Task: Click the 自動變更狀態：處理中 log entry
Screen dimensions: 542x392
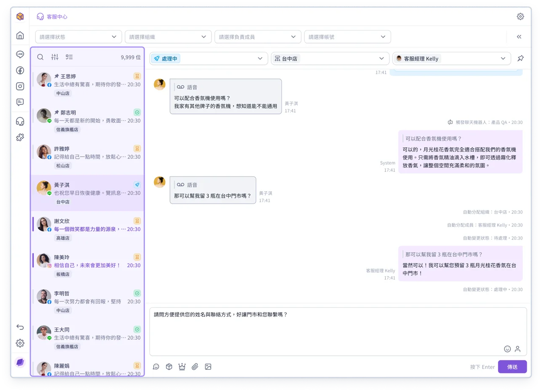Action: click(x=493, y=290)
